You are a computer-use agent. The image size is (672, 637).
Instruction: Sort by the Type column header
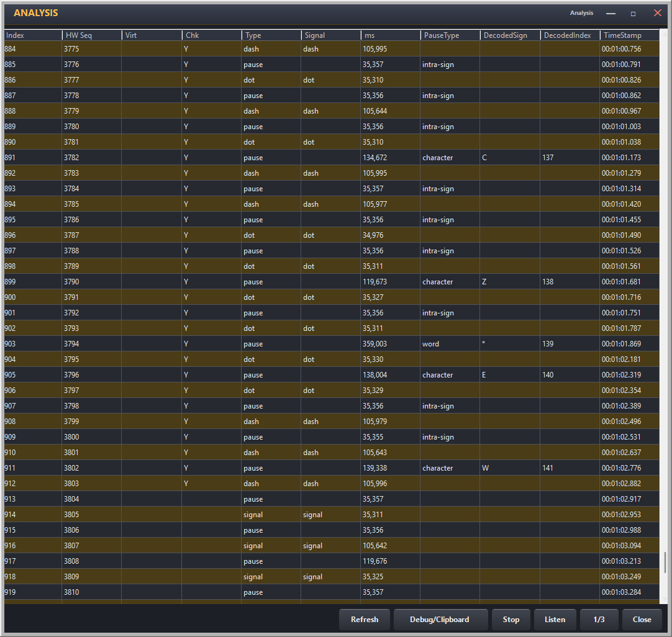271,35
